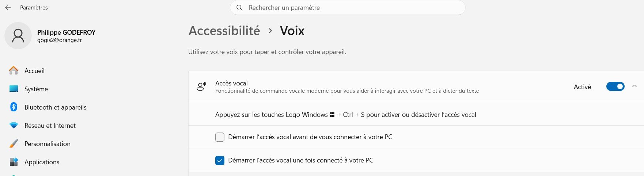Focus the Rechercher un paramètre field
This screenshot has width=644, height=176.
(x=348, y=8)
